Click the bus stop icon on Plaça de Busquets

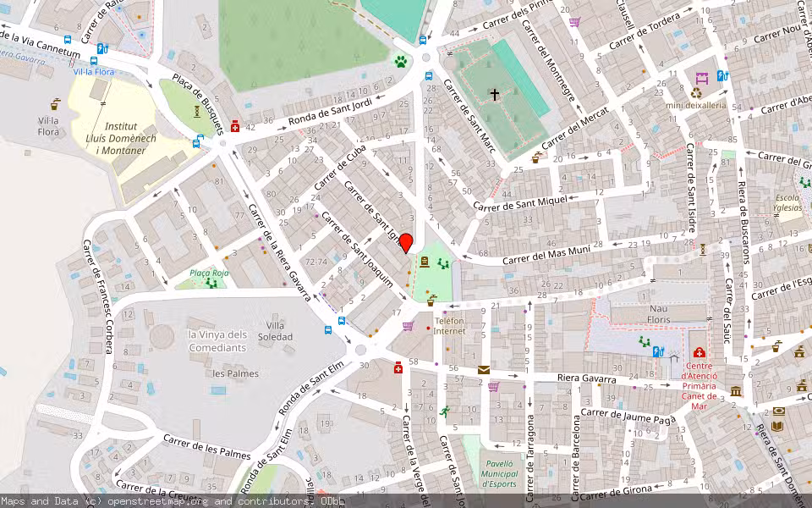(196, 141)
